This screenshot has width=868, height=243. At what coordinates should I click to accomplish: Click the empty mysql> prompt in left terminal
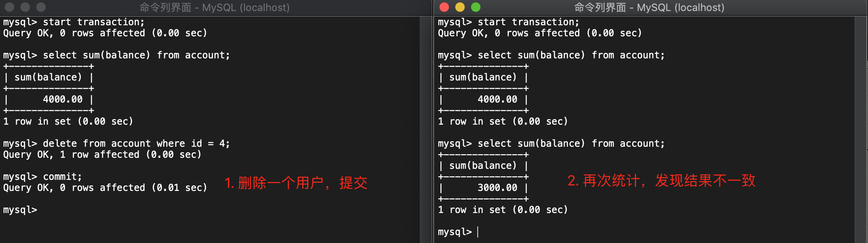(x=20, y=210)
